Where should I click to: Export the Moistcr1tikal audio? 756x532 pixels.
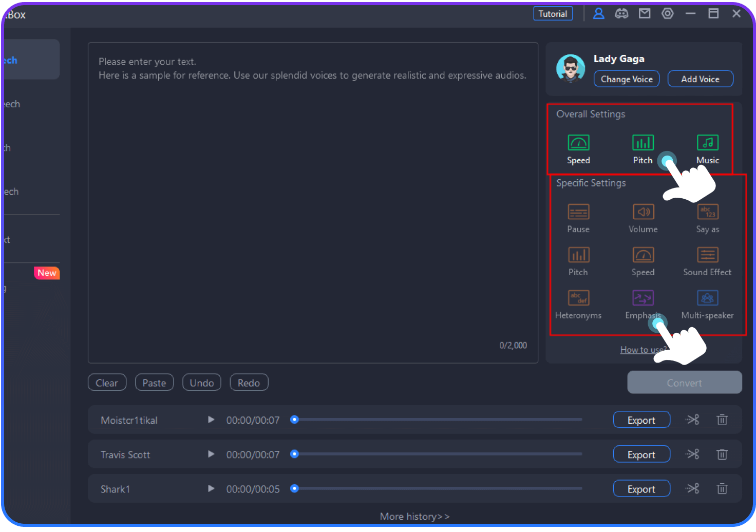coord(641,420)
